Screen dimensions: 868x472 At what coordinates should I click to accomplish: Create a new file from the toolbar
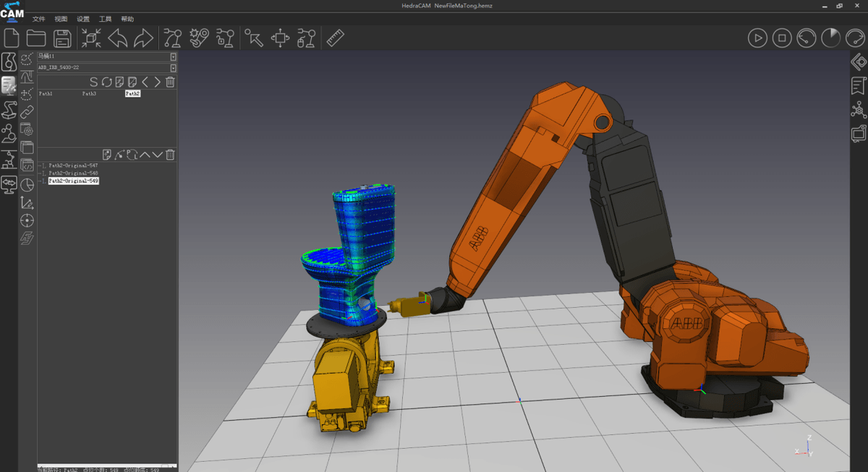point(12,38)
